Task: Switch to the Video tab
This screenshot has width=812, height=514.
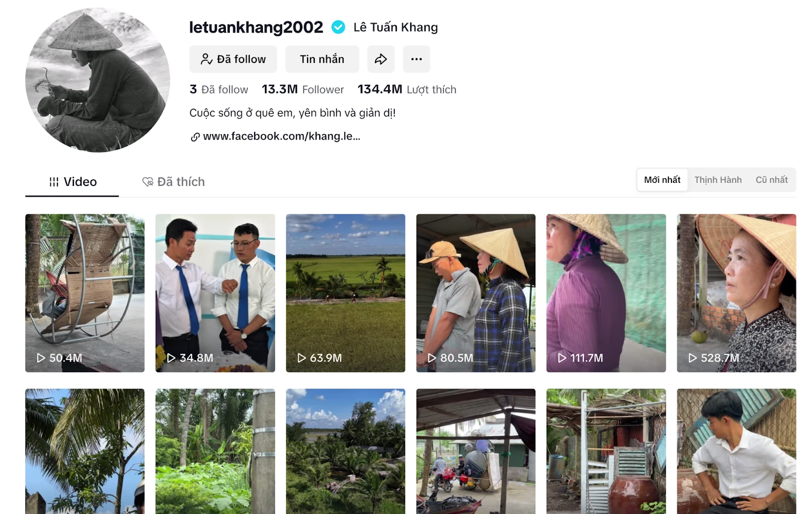Action: point(72,182)
